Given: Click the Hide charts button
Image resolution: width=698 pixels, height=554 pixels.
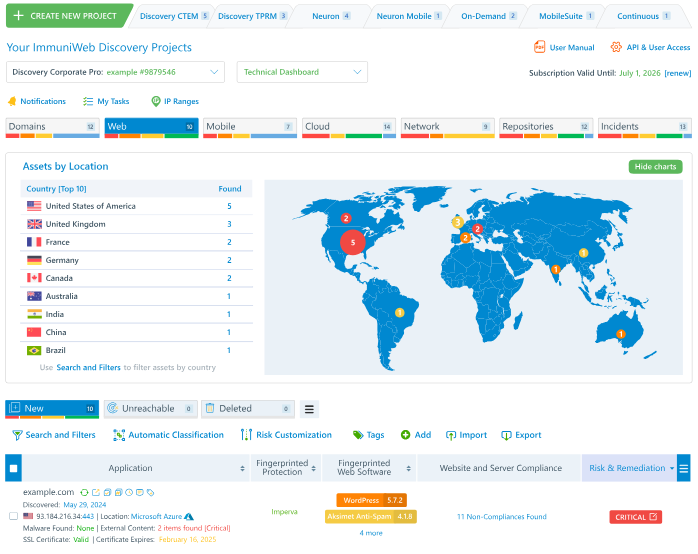Looking at the screenshot, I should click(x=655, y=167).
